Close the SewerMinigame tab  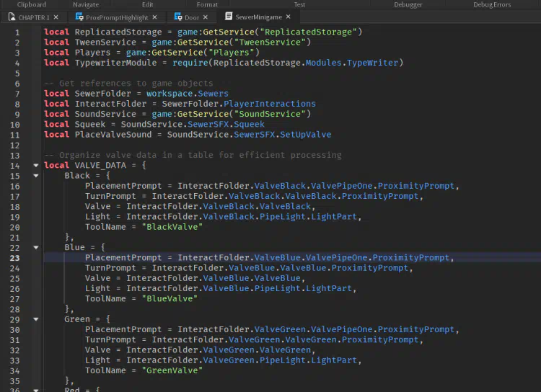point(288,17)
